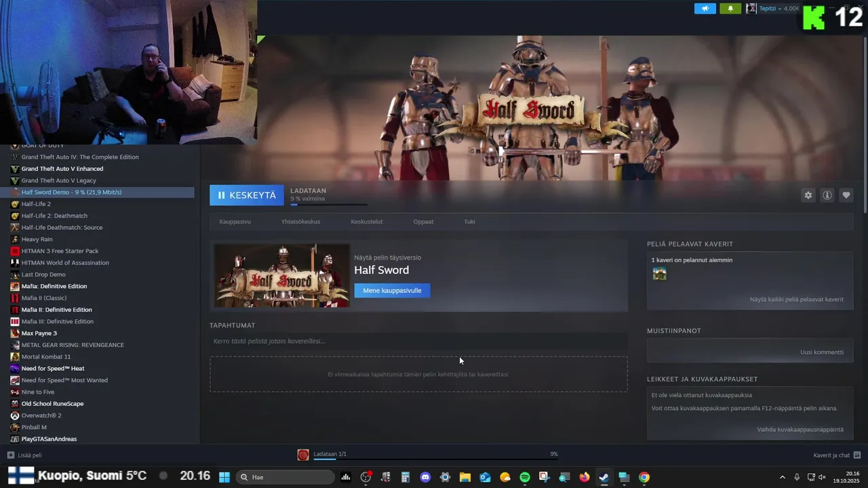The height and width of the screenshot is (488, 868).
Task: Click the download progress bar at bottom
Action: pyautogui.click(x=435, y=460)
